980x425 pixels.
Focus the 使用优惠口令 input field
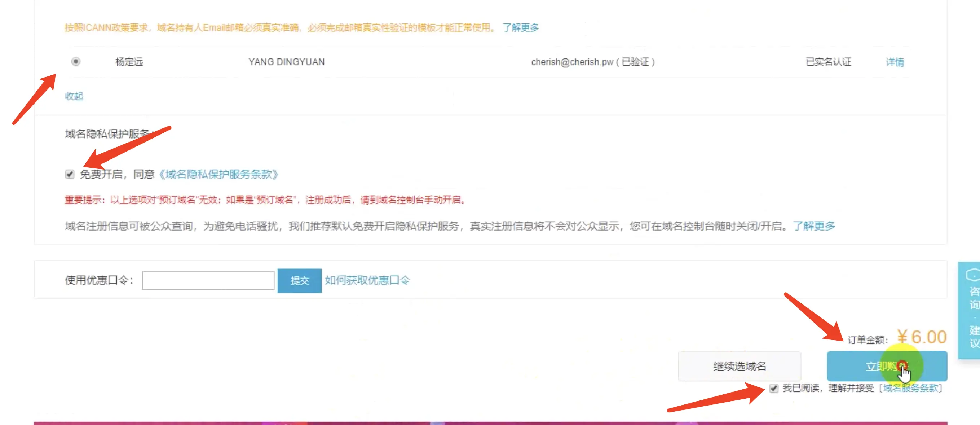pos(208,280)
